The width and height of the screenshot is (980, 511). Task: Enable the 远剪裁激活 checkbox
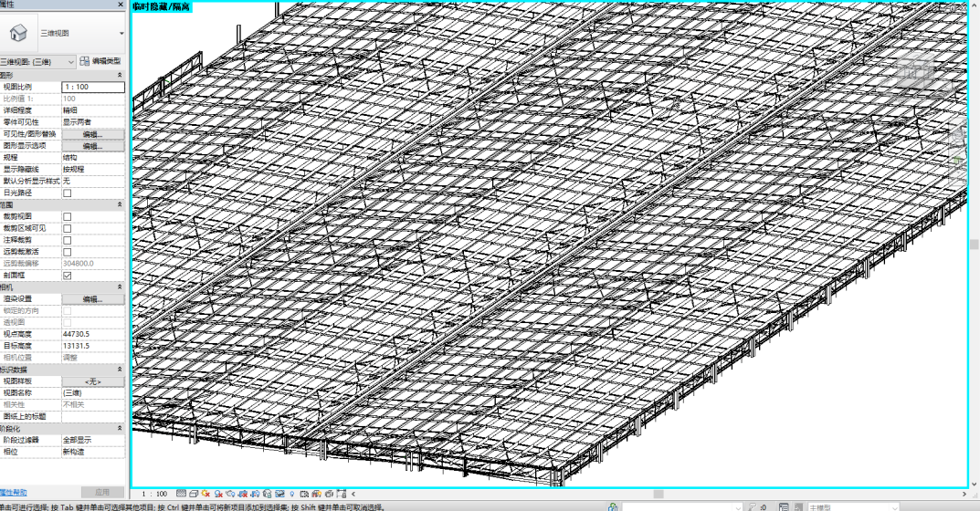(x=67, y=252)
